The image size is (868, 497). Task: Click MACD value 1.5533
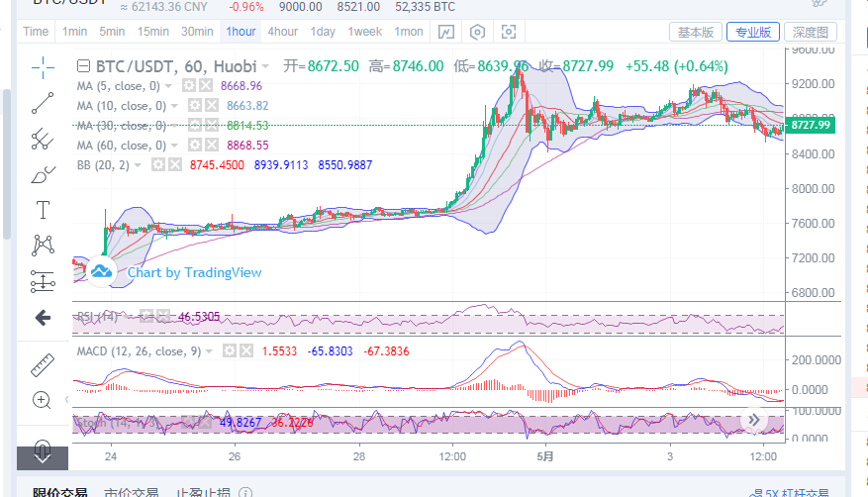pyautogui.click(x=279, y=351)
